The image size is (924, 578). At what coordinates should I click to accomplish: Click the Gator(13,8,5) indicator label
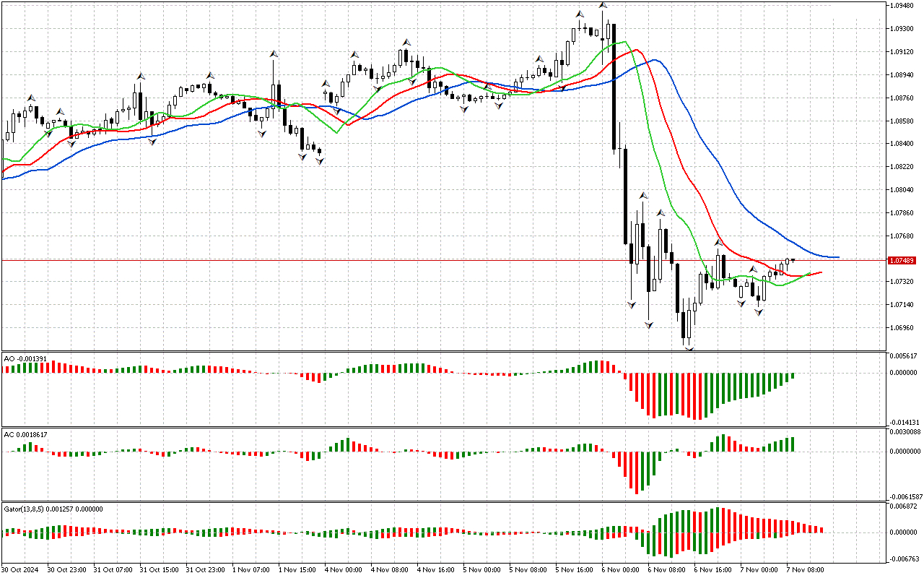(x=53, y=509)
